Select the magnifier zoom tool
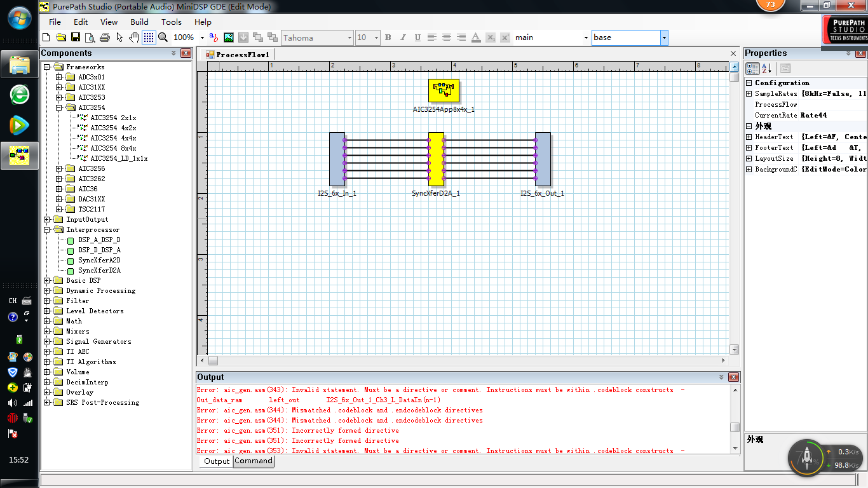This screenshot has height=488, width=868. 163,37
